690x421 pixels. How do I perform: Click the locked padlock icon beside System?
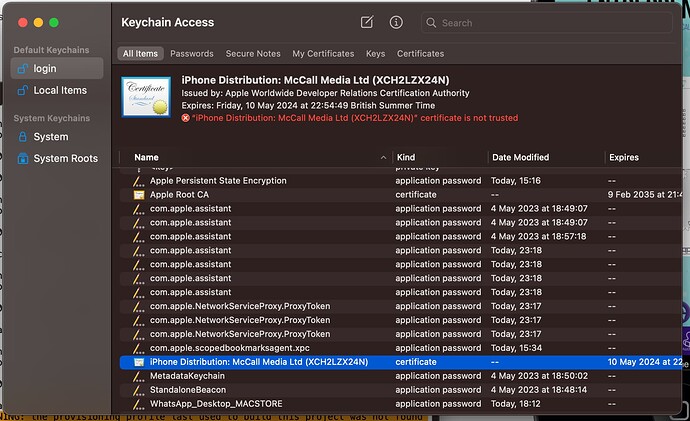(22, 137)
